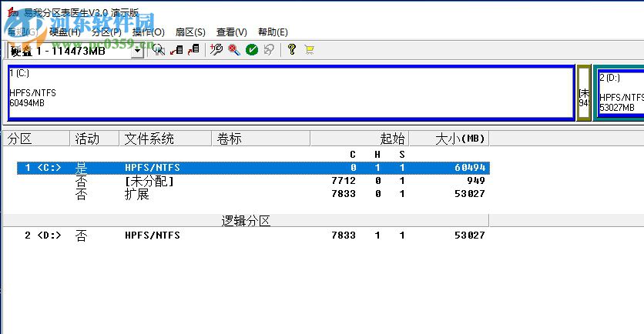Image resolution: width=644 pixels, height=334 pixels.
Task: Select the 扩展 extended partition row
Action: point(253,194)
